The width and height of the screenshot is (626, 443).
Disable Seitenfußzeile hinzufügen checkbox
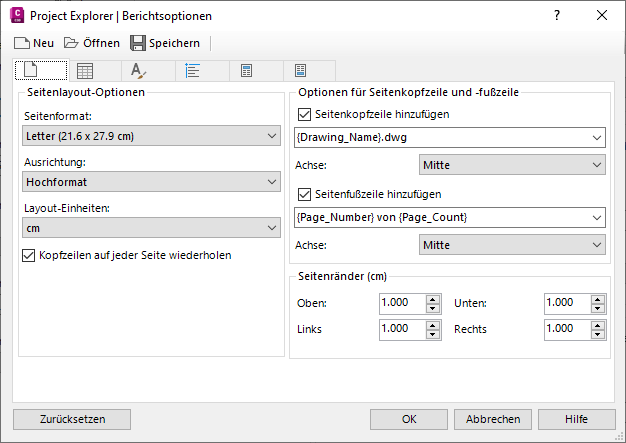pyautogui.click(x=306, y=194)
